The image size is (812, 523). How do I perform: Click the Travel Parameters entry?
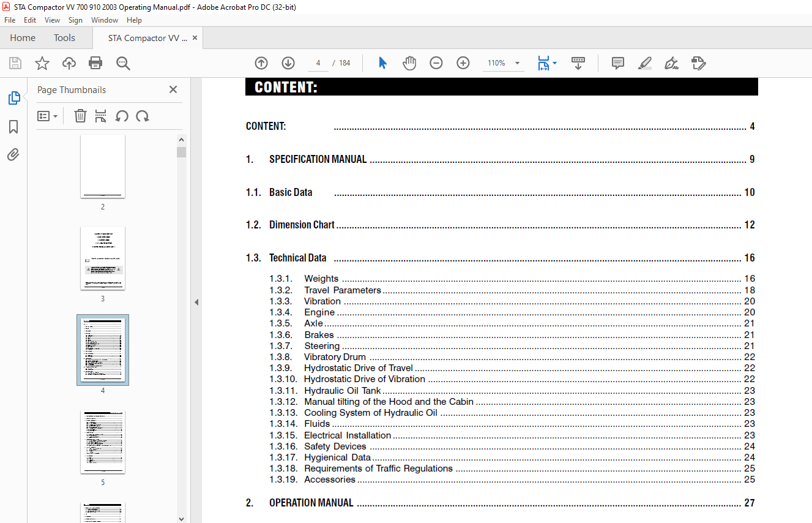pyautogui.click(x=512, y=290)
